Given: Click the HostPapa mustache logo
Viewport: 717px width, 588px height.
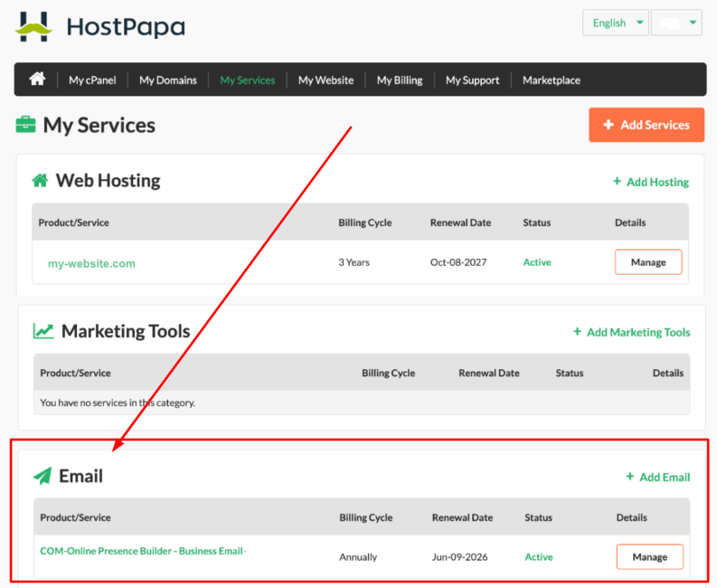Looking at the screenshot, I should pos(33,27).
